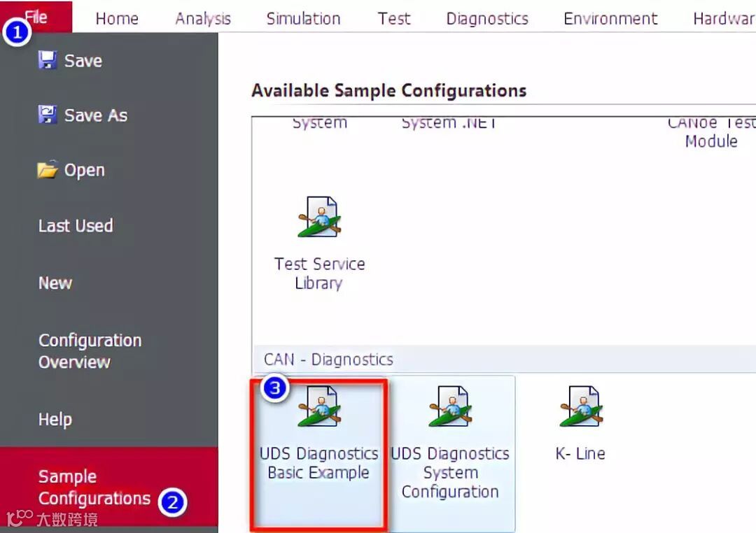This screenshot has width=756, height=533.
Task: Open the Hardware ribbon tab
Action: (724, 19)
